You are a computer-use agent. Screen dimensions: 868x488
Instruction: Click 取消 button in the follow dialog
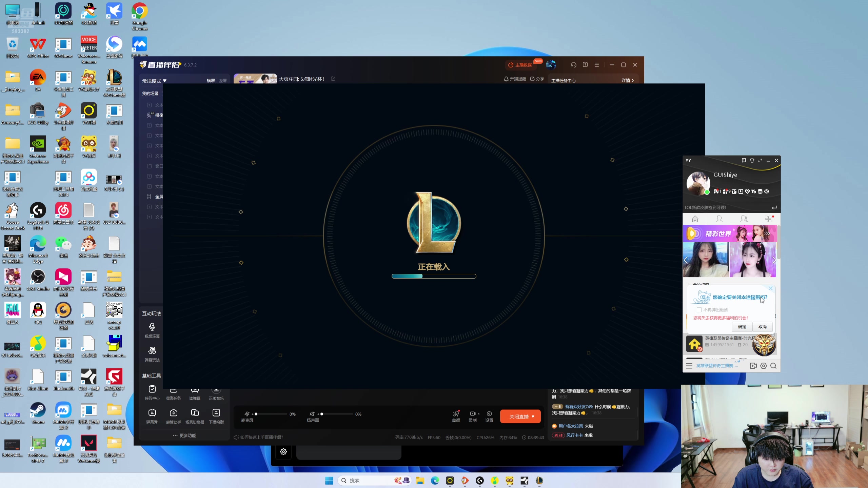click(763, 327)
